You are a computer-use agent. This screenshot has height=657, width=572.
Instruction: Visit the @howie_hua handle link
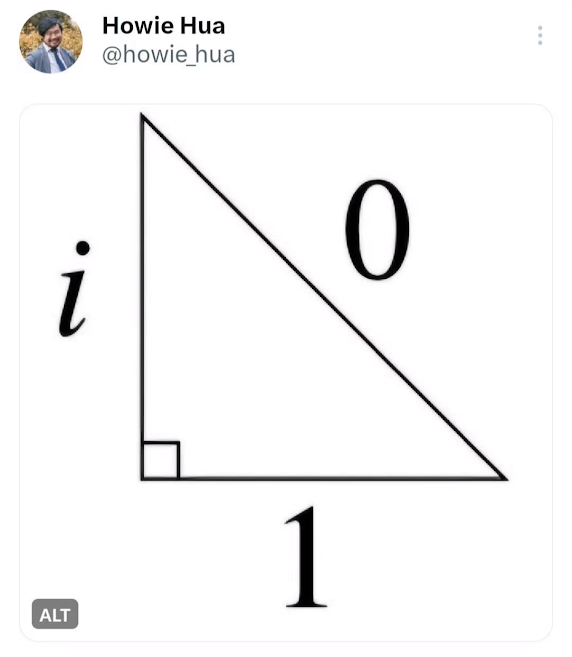click(168, 55)
